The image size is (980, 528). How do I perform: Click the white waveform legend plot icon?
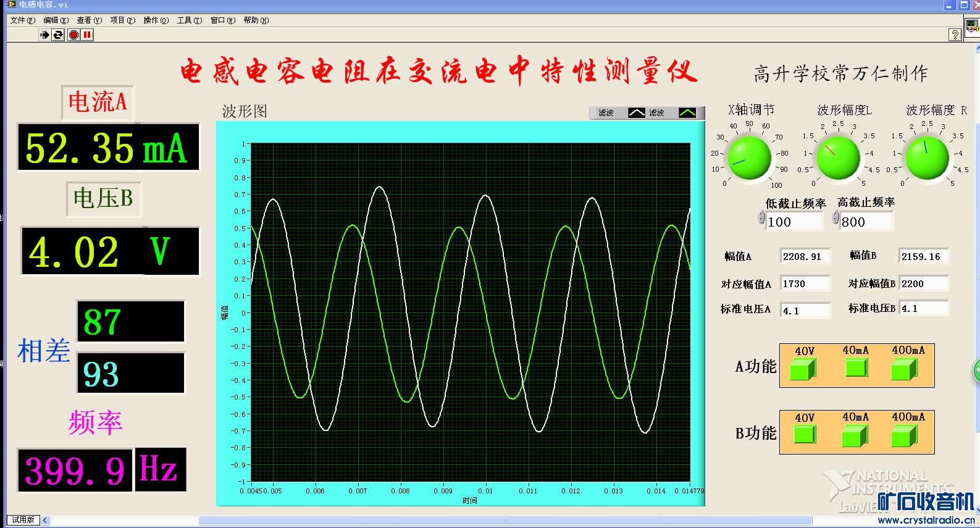pyautogui.click(x=636, y=113)
